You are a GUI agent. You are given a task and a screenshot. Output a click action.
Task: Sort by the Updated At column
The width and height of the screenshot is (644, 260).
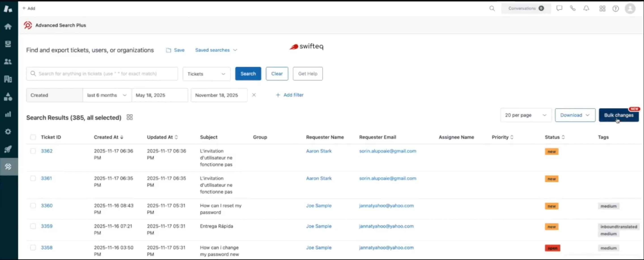[162, 137]
